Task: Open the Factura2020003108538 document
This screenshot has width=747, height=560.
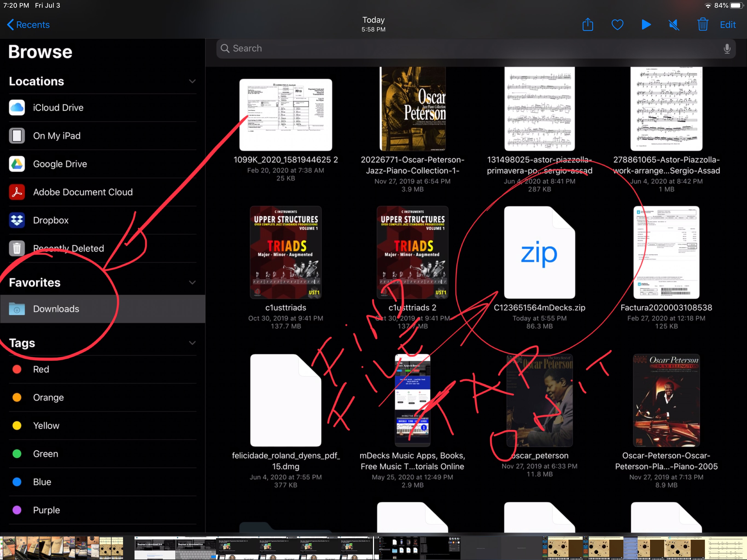Action: (666, 252)
